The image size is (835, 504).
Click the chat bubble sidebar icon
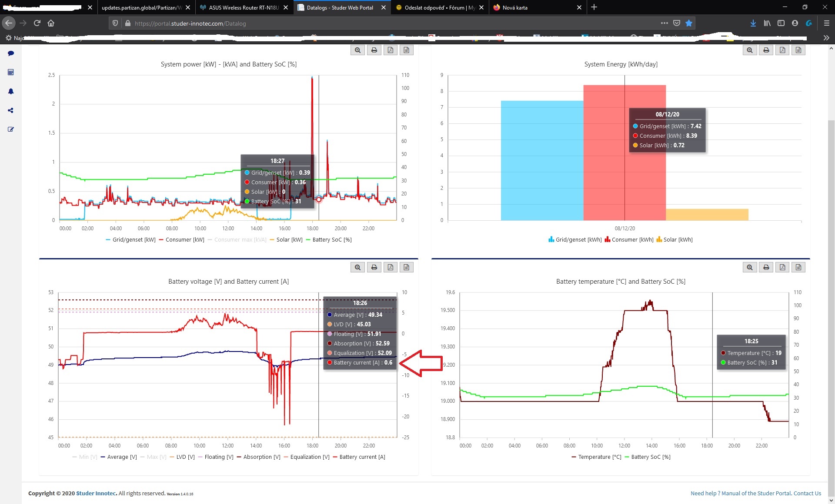pos(11,53)
